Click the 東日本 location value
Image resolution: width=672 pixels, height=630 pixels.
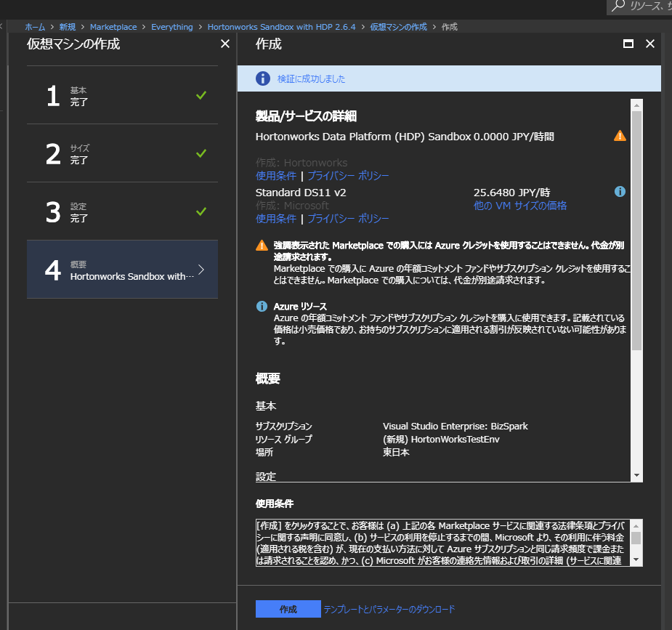[396, 452]
